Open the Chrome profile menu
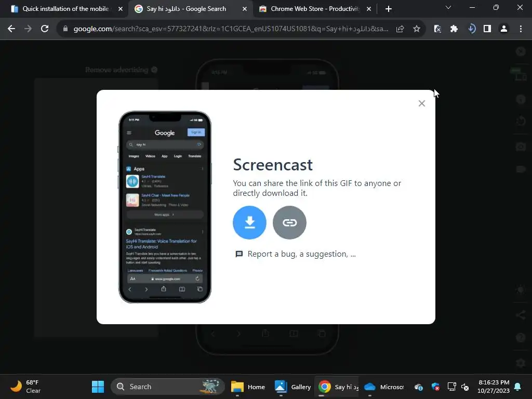Image resolution: width=532 pixels, height=399 pixels. coord(504,29)
